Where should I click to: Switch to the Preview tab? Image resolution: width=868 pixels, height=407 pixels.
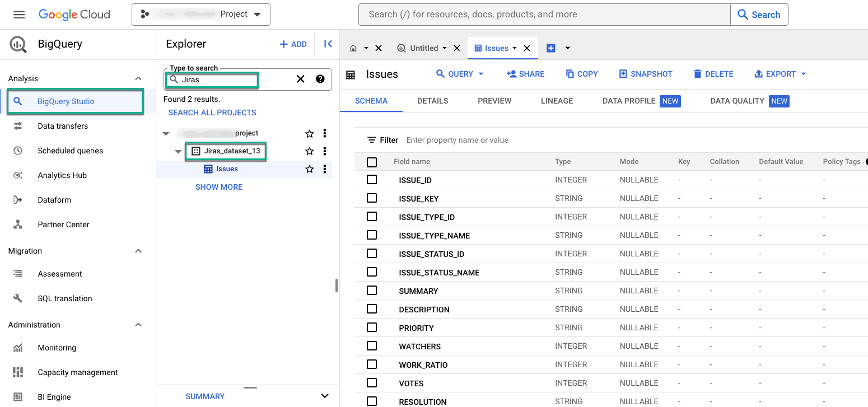point(494,101)
